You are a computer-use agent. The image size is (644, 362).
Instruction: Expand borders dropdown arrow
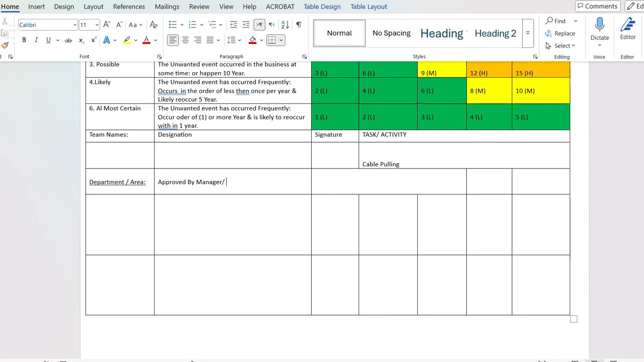click(281, 40)
